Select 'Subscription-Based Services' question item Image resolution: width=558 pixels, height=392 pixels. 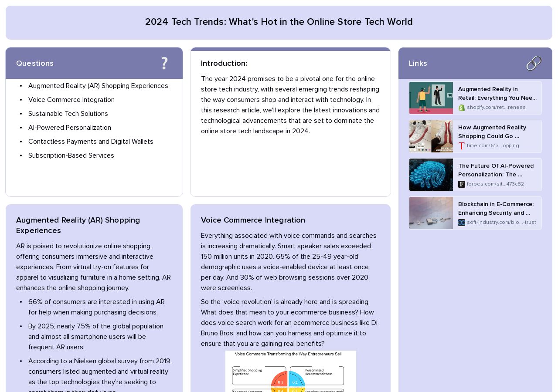coord(71,155)
